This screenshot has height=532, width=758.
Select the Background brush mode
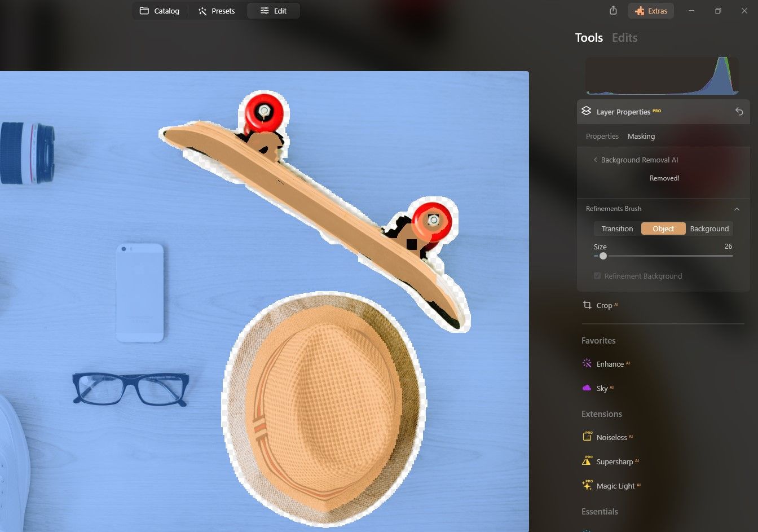[x=709, y=228]
